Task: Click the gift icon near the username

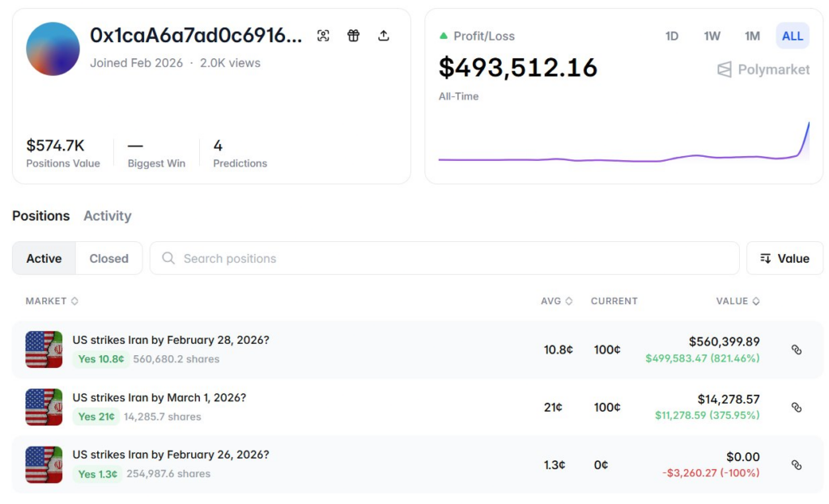Action: pos(353,36)
